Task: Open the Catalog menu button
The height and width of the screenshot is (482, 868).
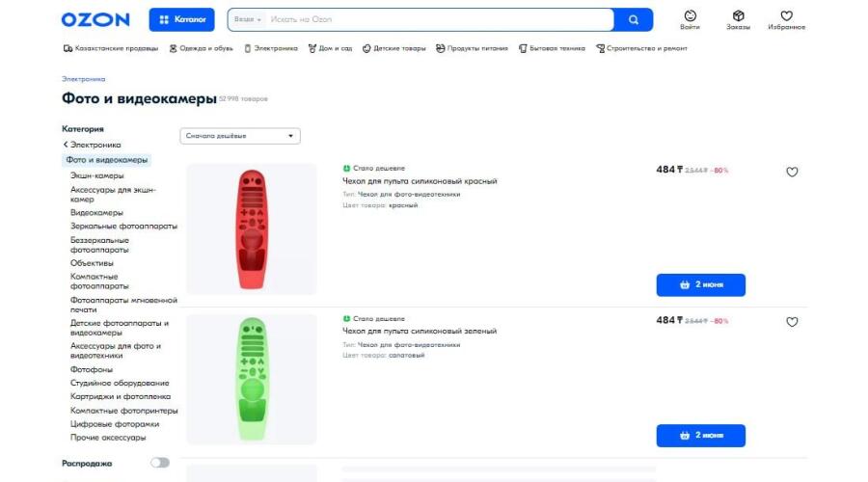Action: [182, 19]
